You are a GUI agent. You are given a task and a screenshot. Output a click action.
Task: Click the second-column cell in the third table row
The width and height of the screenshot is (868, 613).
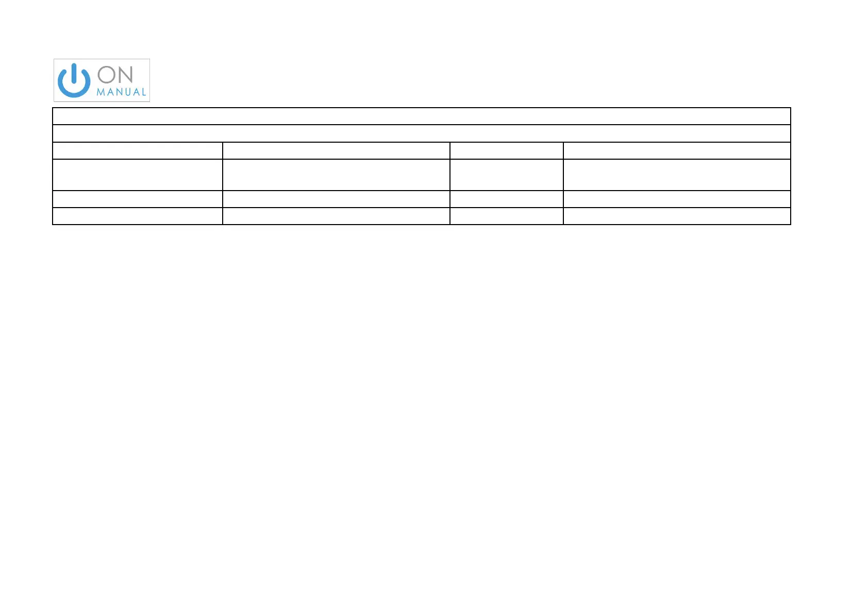(336, 150)
